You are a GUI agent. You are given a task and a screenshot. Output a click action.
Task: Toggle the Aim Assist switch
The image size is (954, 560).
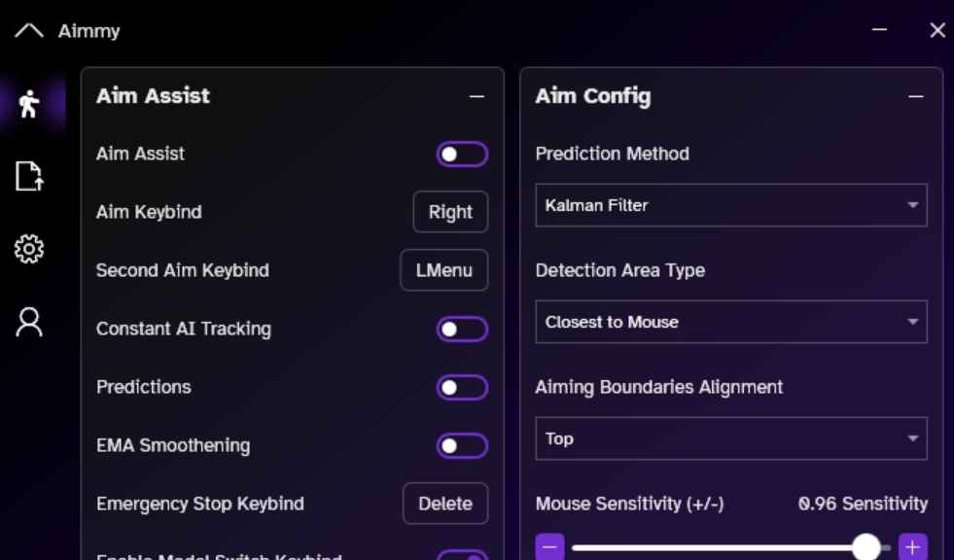[461, 155]
